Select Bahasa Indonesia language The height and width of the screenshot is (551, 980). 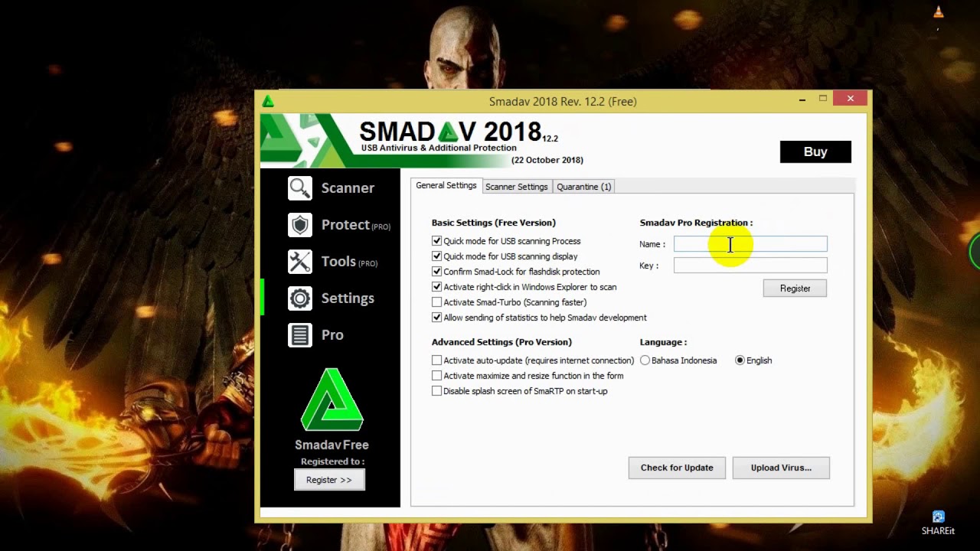click(x=645, y=360)
